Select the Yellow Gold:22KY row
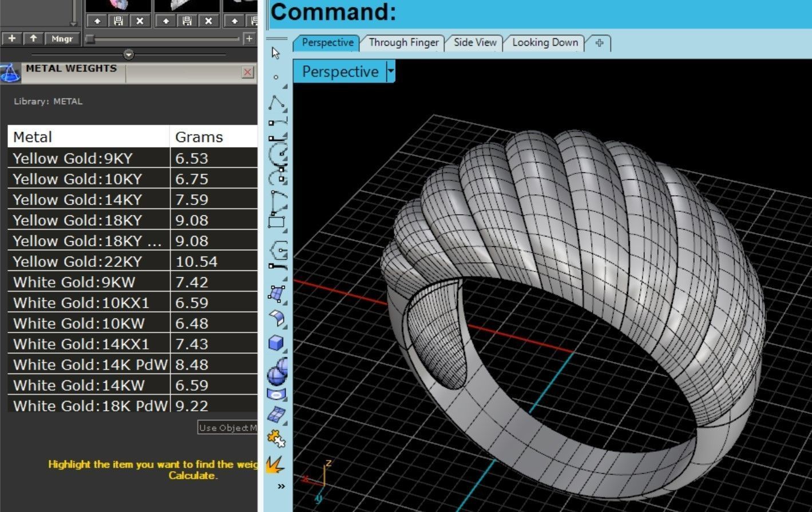812x512 pixels. tap(133, 261)
